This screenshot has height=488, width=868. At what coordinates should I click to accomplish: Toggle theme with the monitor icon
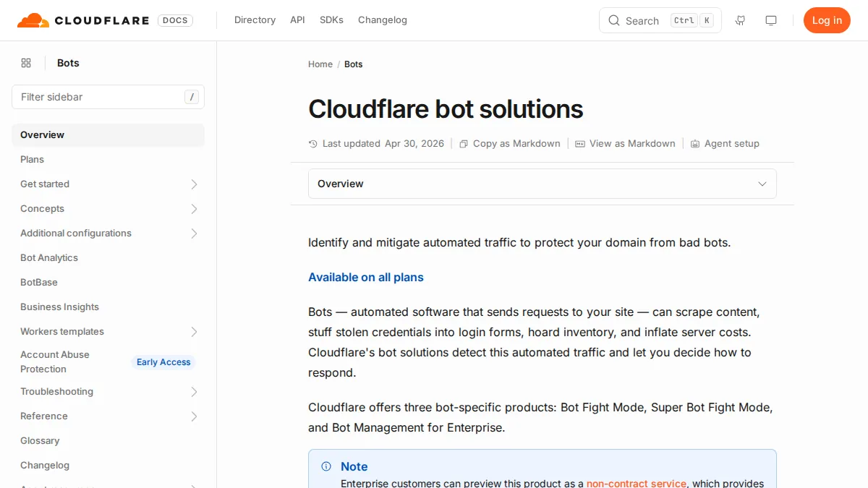point(771,20)
